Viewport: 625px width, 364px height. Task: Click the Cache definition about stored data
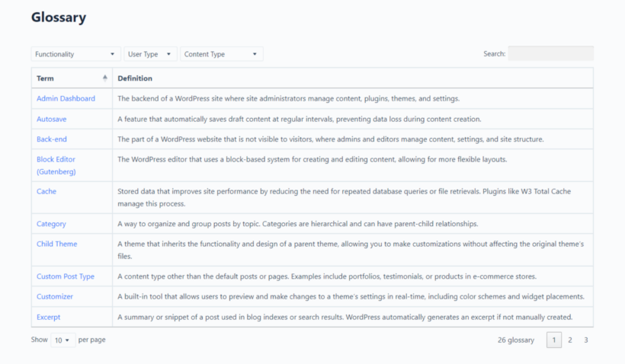pyautogui.click(x=344, y=197)
